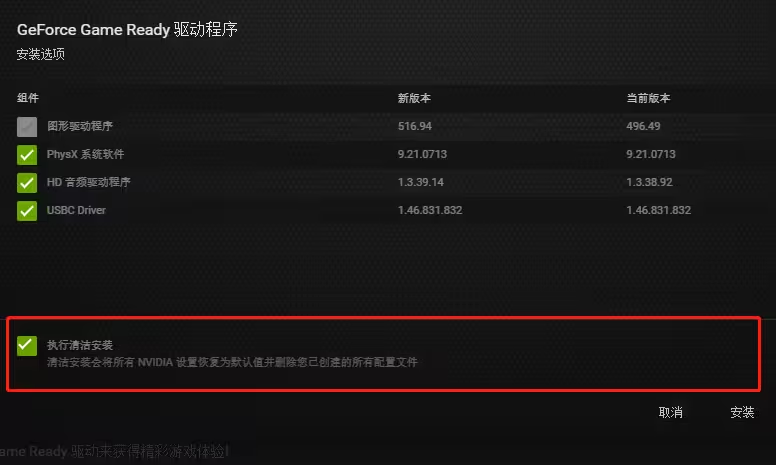776x465 pixels.
Task: Click the 组件 column header
Action: coord(28,98)
